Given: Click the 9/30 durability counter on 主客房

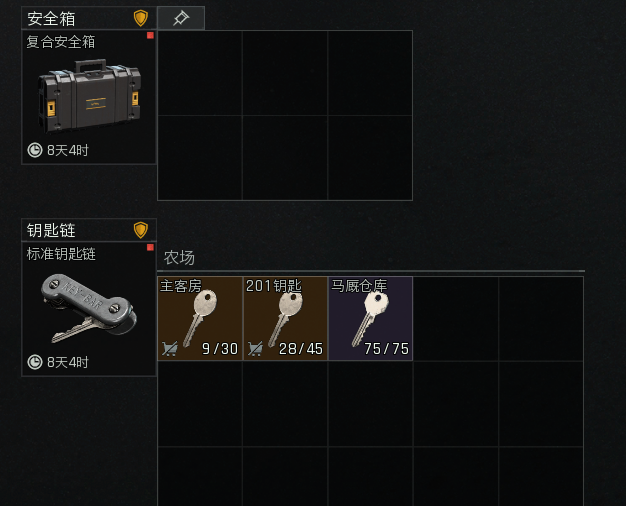Looking at the screenshot, I should pos(220,349).
